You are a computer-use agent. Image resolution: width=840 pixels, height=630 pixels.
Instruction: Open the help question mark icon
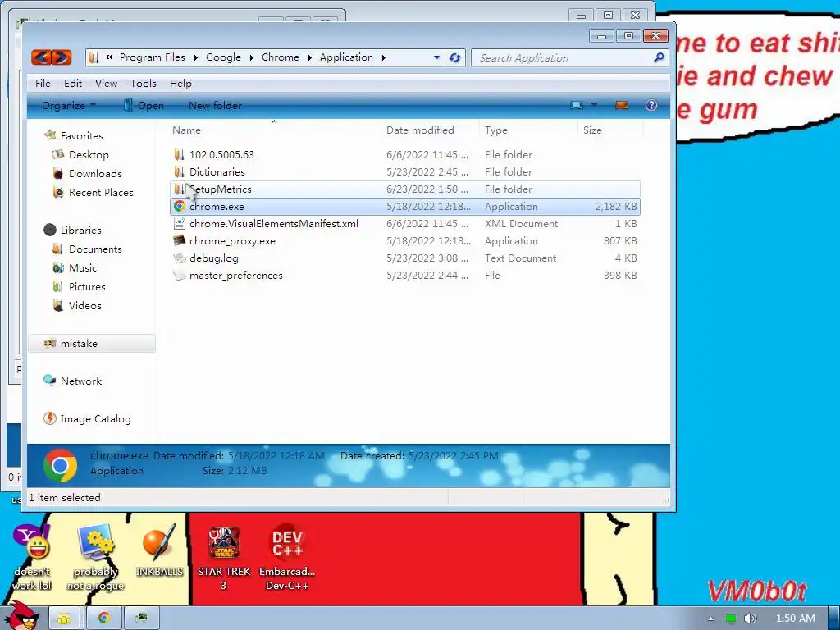coord(651,105)
